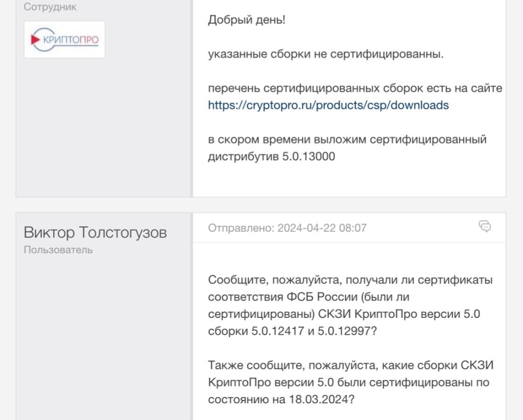Click the greeting "Добрый день!"
523x420 pixels.
247,21
